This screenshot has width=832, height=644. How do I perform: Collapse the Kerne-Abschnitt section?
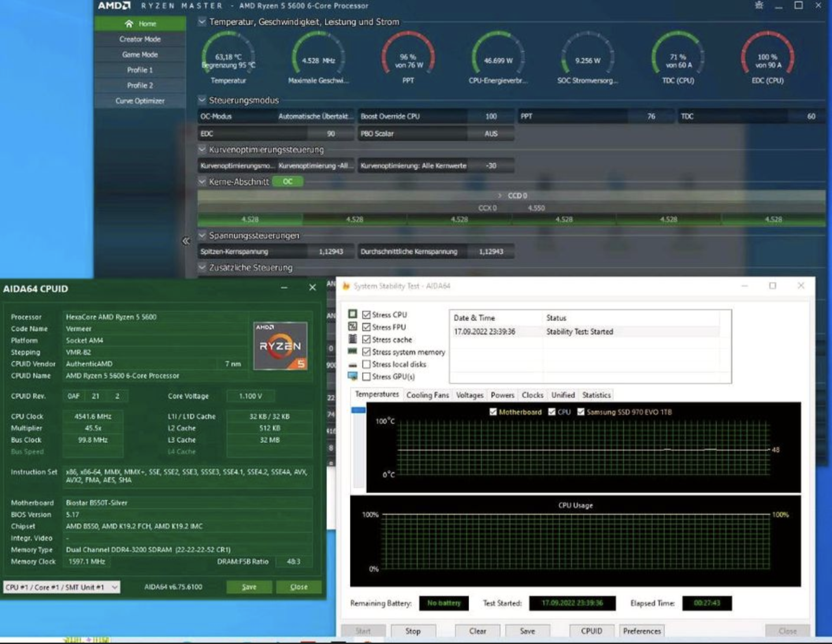click(x=202, y=181)
